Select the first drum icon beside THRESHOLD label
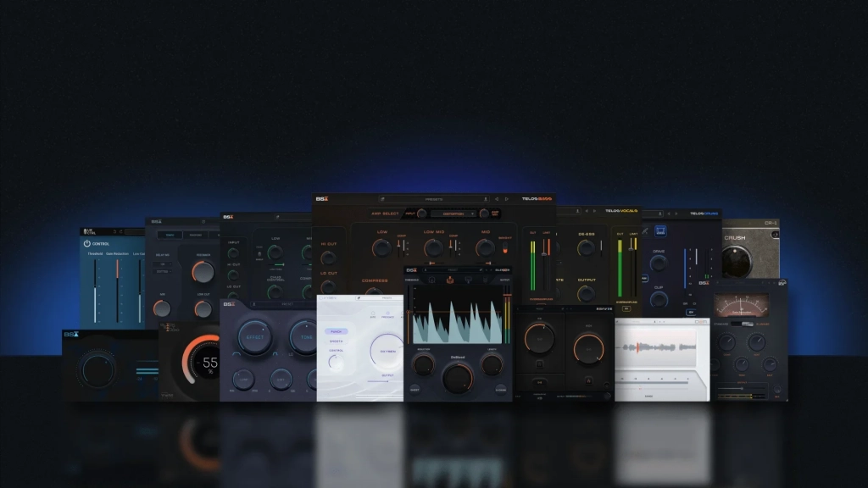Image resolution: width=868 pixels, height=488 pixels. pyautogui.click(x=431, y=280)
